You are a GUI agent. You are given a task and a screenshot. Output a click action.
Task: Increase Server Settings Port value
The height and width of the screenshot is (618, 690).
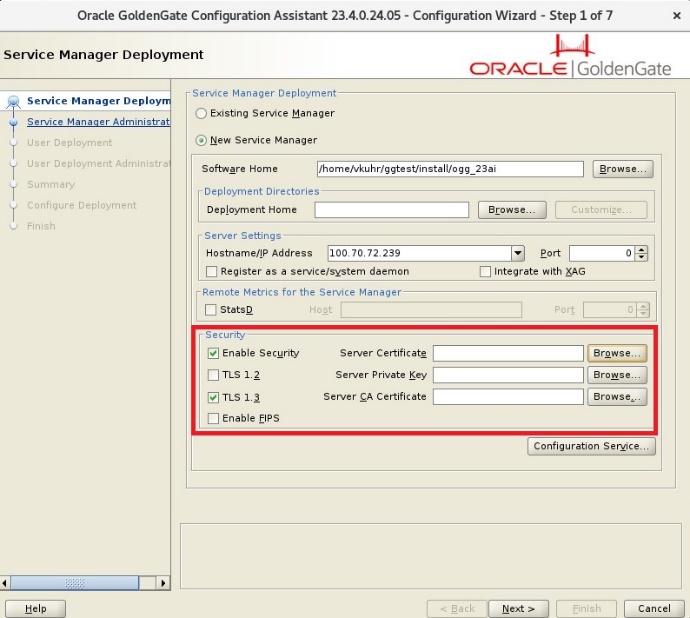(642, 250)
